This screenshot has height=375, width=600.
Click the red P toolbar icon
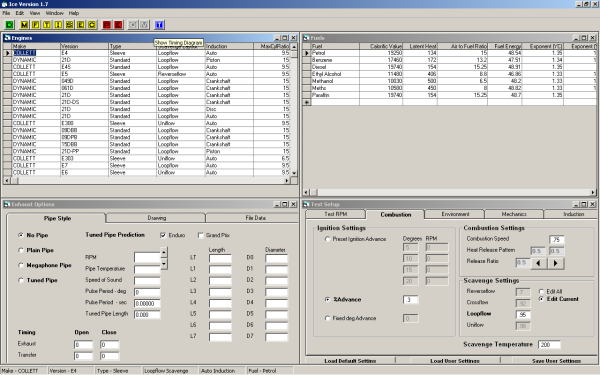tap(107, 25)
